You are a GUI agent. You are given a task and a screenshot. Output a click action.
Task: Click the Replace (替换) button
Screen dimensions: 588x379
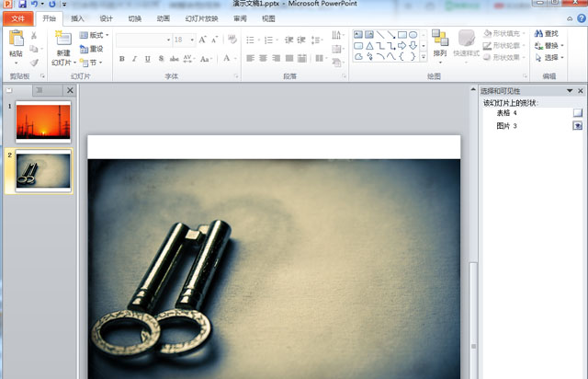pyautogui.click(x=549, y=46)
